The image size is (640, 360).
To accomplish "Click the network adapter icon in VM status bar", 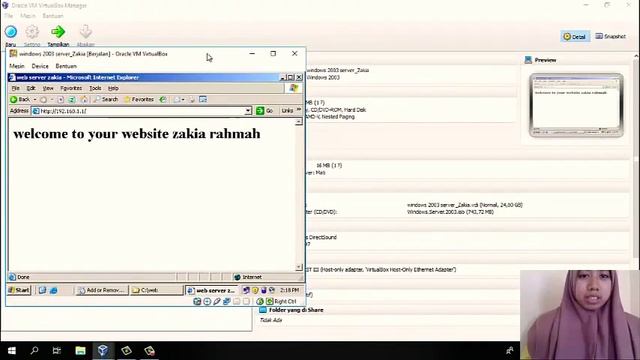I will click(227, 302).
